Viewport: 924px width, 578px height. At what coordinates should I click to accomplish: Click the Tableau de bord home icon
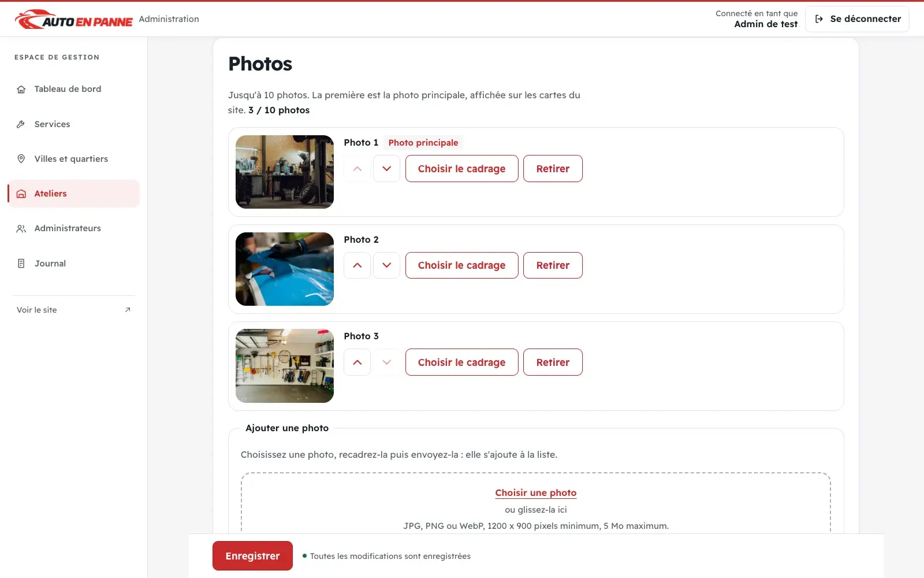21,89
